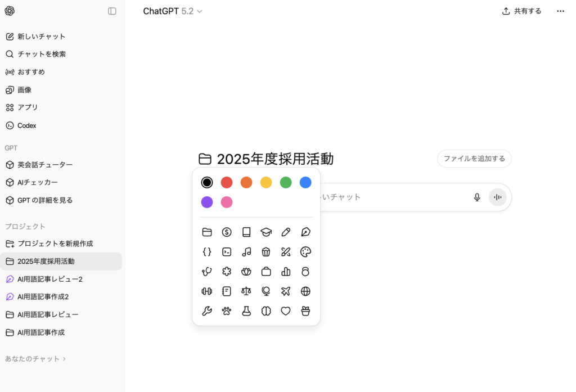Choose the graduation cap icon
576x392 pixels.
[266, 232]
